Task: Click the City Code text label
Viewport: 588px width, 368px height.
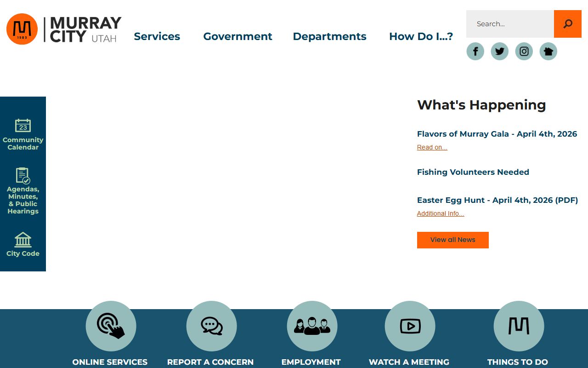Action: point(23,253)
